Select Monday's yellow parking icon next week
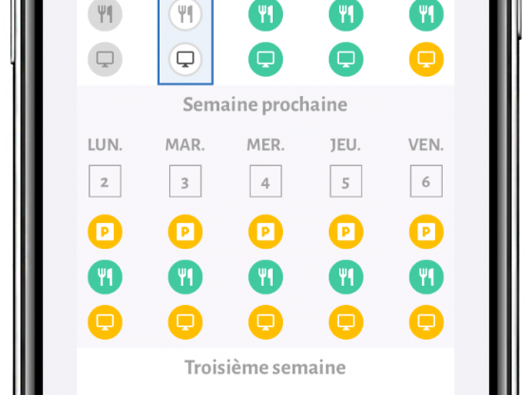Viewport: 532px width, 395px height. point(104,232)
